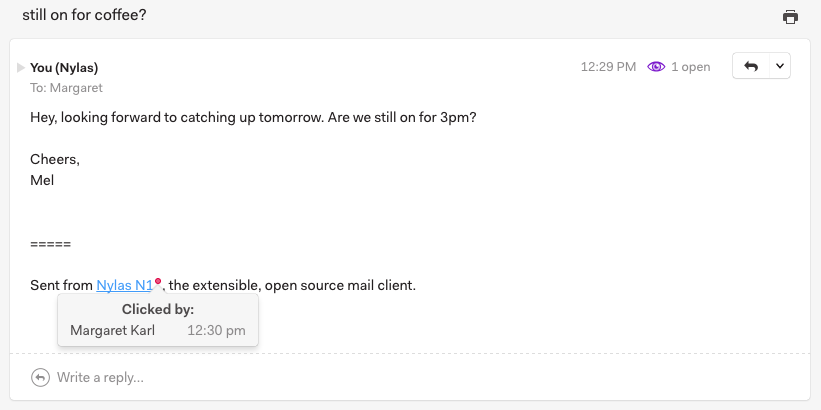Open the Nylas N1 hyperlink
This screenshot has height=410, width=821.
(x=124, y=285)
